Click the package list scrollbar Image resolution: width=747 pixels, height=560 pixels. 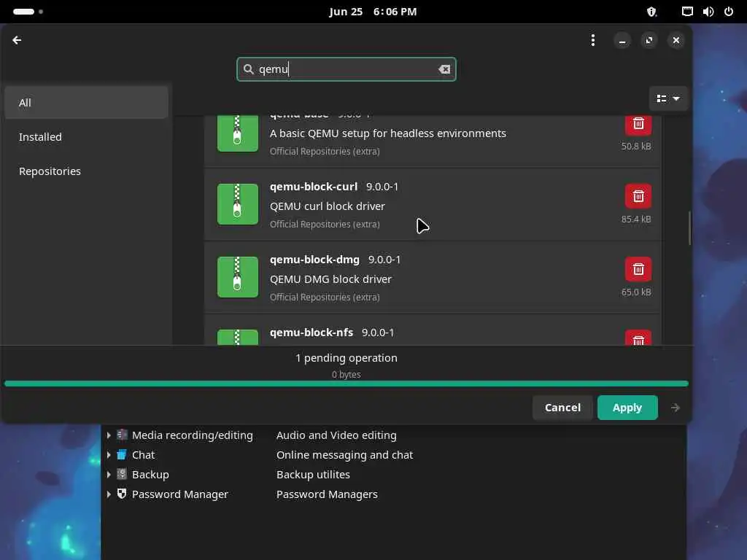(x=689, y=228)
